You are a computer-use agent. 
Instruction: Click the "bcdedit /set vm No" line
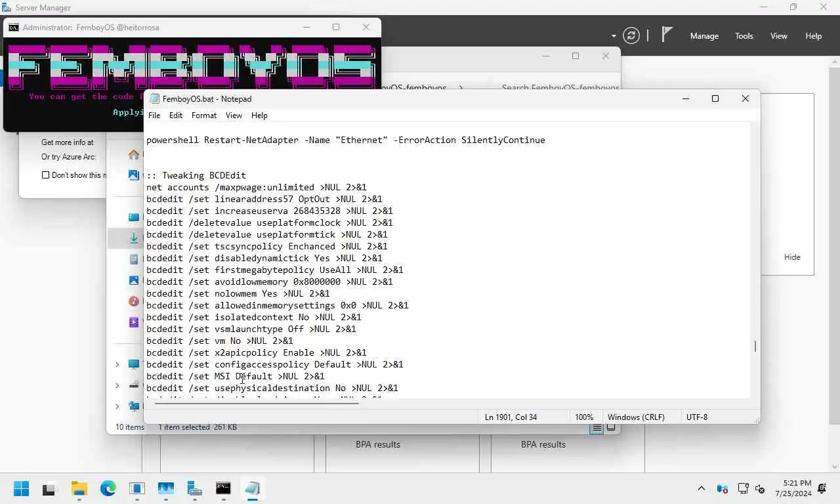click(220, 341)
